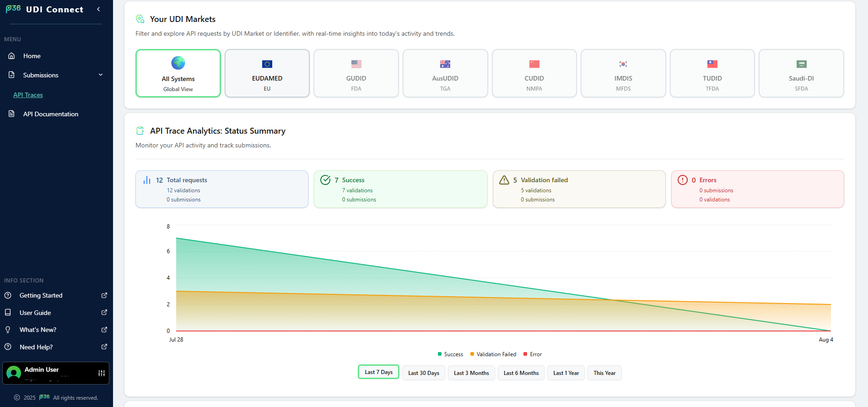Select the IMDIS MFDS market card

coord(623,73)
